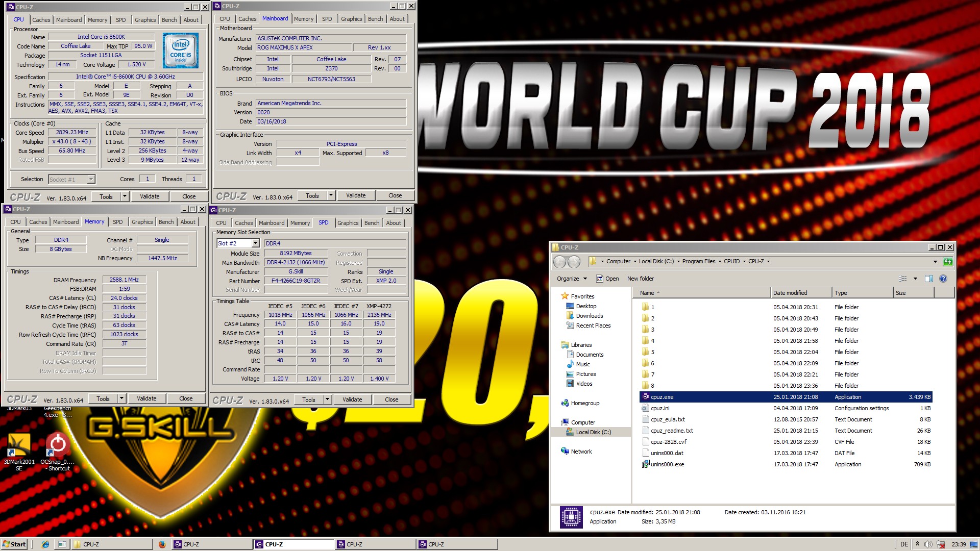Open Tools dropdown arrow in CPU window
Image resolution: width=980 pixels, height=551 pixels.
point(125,196)
